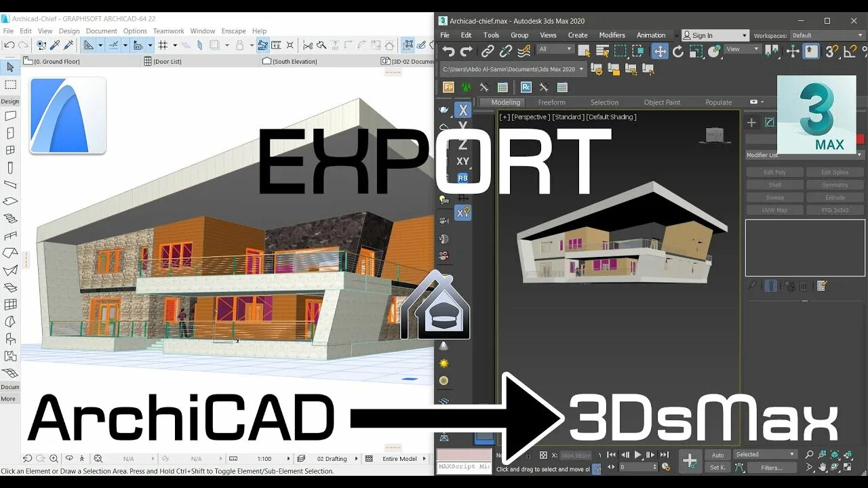Viewport: 868px width, 488px height.
Task: Toggle the Auto key button
Action: pos(717,455)
